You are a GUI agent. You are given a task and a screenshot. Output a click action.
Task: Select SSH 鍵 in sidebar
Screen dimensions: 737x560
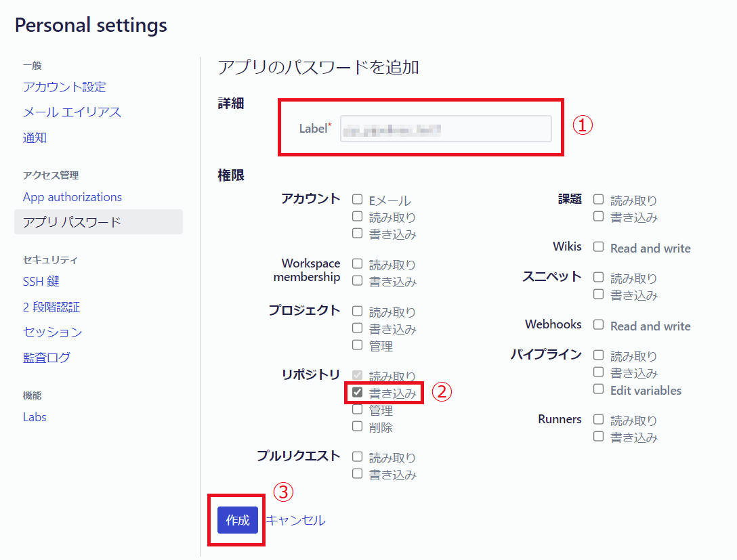click(41, 282)
